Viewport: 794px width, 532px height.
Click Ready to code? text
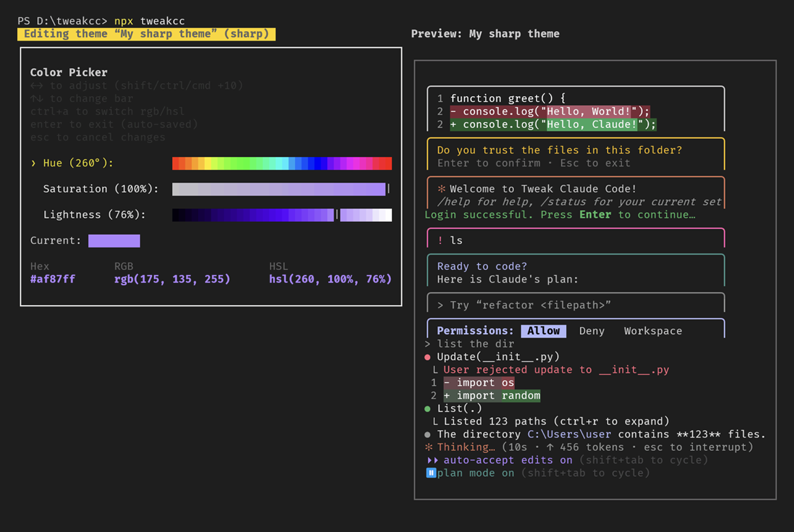coord(482,266)
